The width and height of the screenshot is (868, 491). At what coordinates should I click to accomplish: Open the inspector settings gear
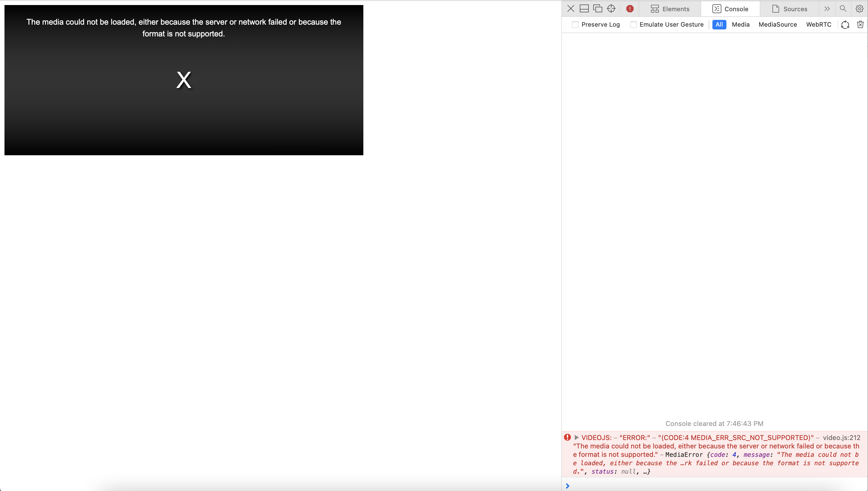(859, 8)
